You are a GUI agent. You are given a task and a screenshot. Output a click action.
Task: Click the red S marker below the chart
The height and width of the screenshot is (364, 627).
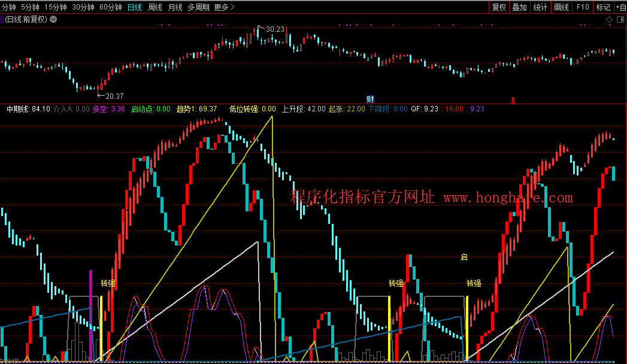(513, 100)
